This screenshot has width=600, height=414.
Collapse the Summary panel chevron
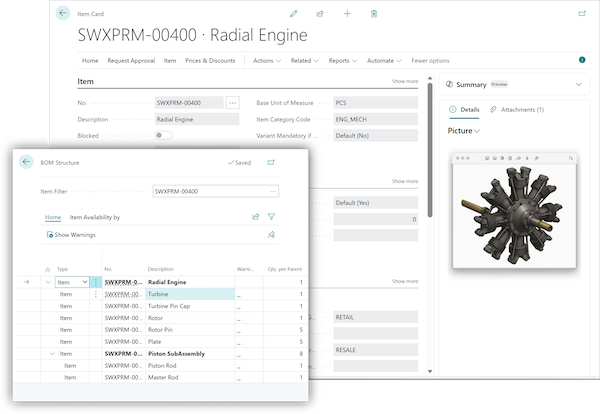pos(579,85)
